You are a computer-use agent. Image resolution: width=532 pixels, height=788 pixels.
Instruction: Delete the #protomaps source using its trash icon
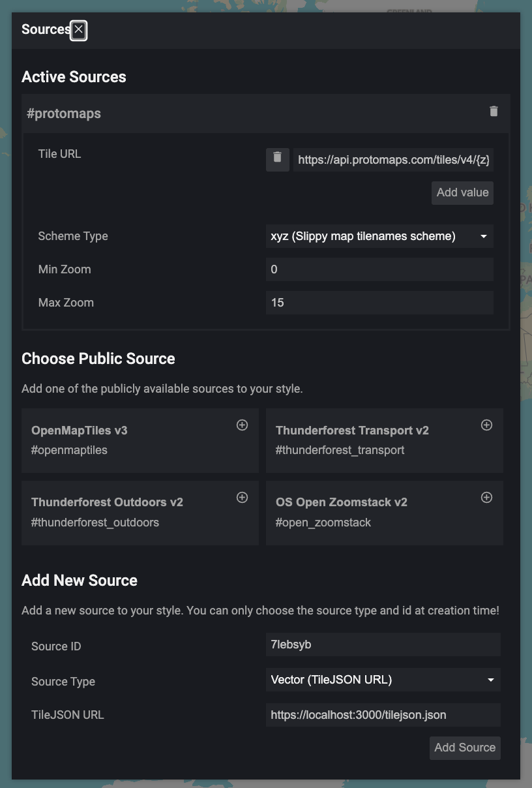coord(494,112)
